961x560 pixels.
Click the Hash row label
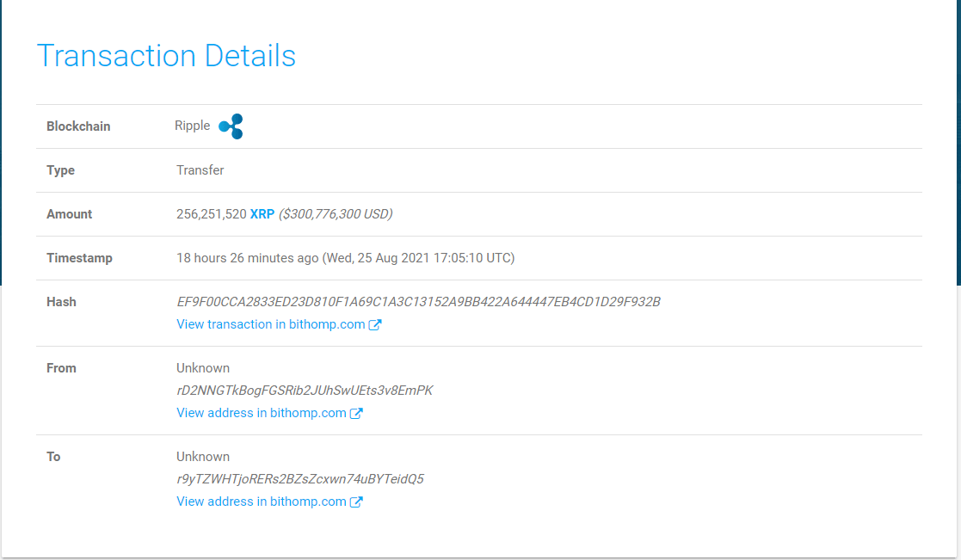pos(61,302)
